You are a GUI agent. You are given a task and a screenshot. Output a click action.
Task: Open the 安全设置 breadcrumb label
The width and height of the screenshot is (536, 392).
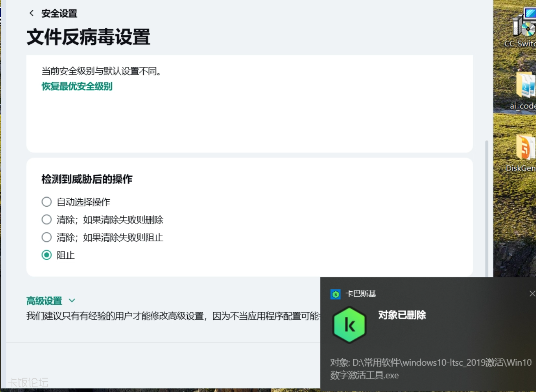point(59,13)
